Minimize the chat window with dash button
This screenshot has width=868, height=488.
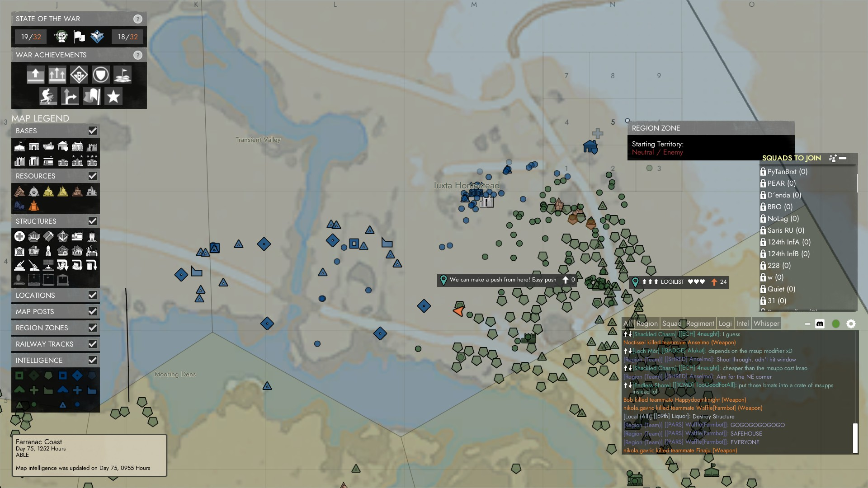coord(807,324)
